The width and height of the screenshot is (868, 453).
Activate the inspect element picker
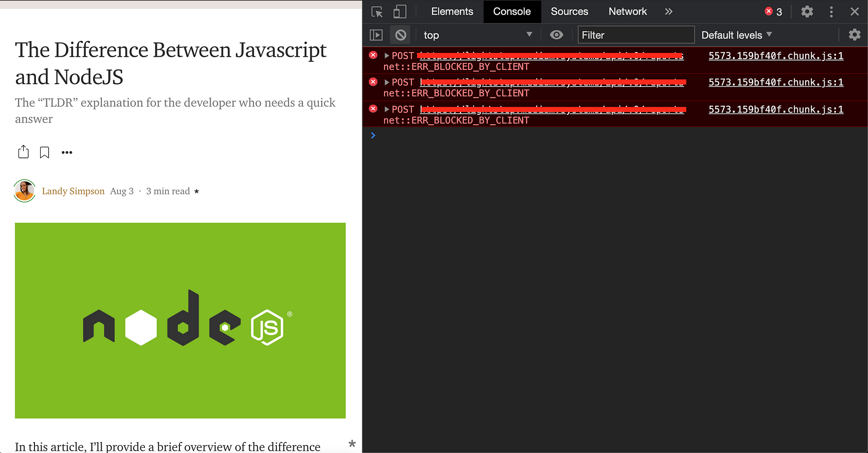click(377, 12)
